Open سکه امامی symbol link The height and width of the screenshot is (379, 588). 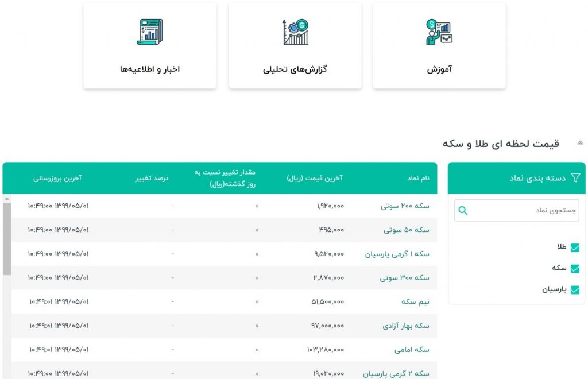coord(412,350)
